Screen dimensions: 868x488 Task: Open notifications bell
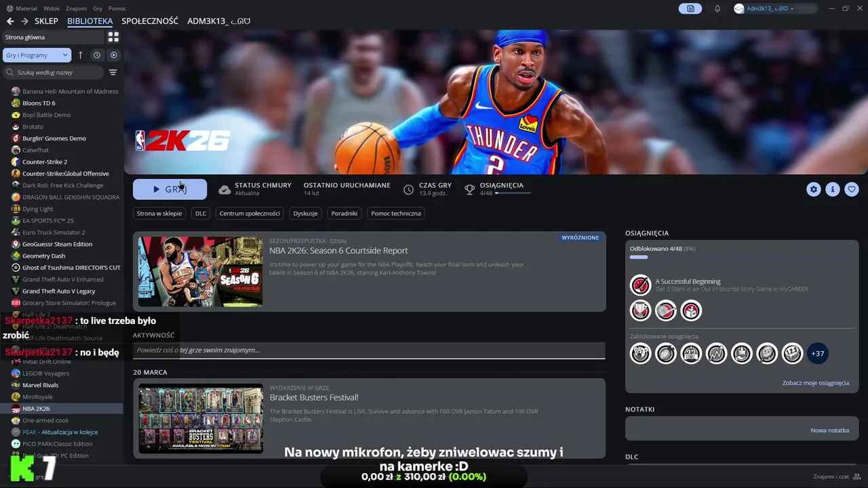tap(717, 9)
